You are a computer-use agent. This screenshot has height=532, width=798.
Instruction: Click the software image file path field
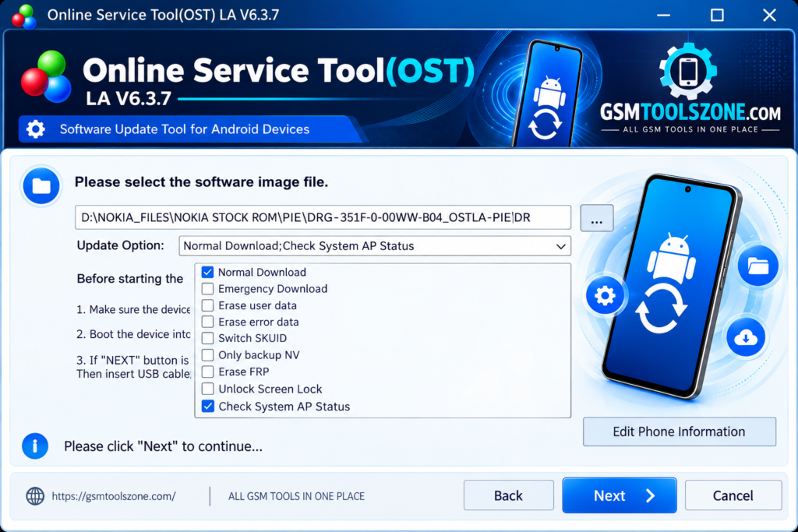(323, 217)
